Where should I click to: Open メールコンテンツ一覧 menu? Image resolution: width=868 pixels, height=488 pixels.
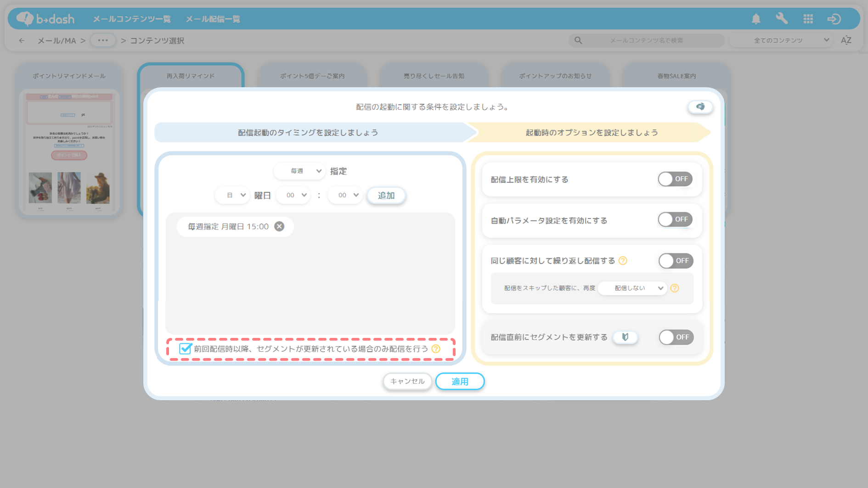coord(131,19)
